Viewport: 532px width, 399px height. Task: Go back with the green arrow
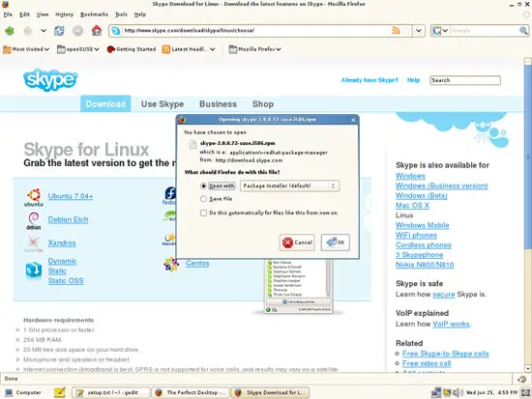[x=10, y=31]
